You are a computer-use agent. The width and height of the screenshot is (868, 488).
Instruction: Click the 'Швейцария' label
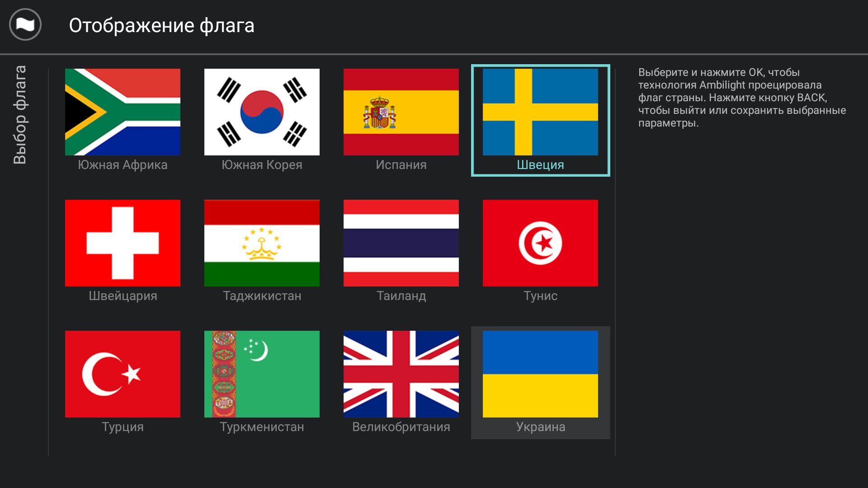click(x=123, y=296)
